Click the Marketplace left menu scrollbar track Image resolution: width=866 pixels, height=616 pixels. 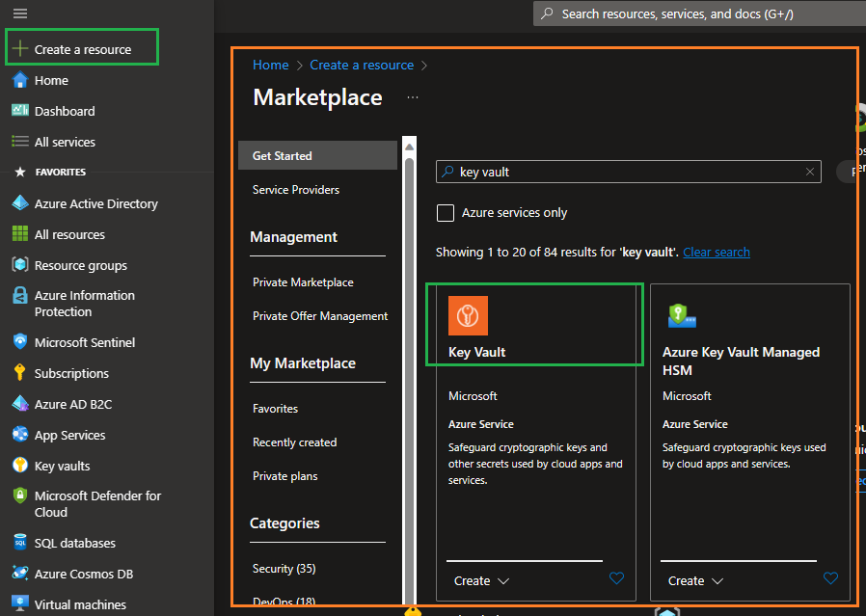click(409, 381)
